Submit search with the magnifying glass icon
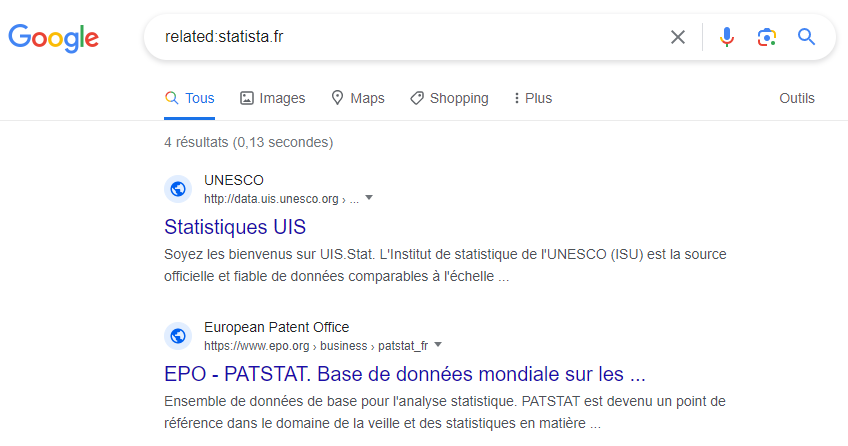The height and width of the screenshot is (446, 848). coord(806,37)
